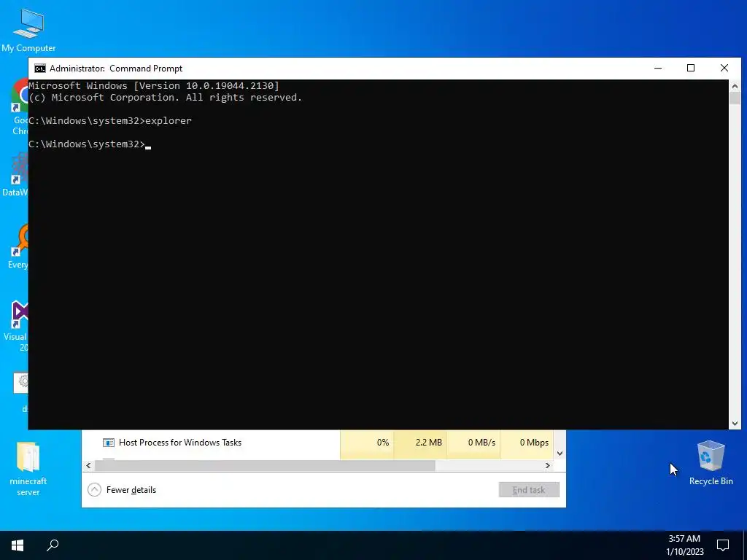Click the Microsoft Corporation copyright line

[166, 98]
